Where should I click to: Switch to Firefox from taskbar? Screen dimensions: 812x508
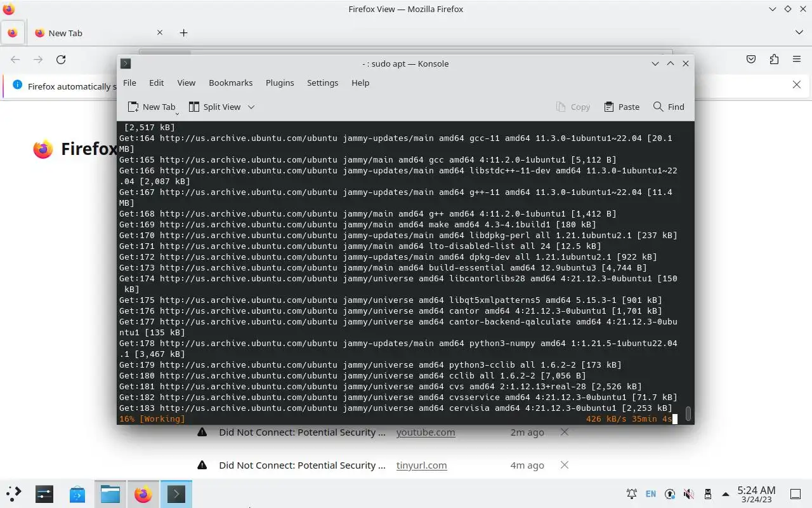pyautogui.click(x=143, y=493)
